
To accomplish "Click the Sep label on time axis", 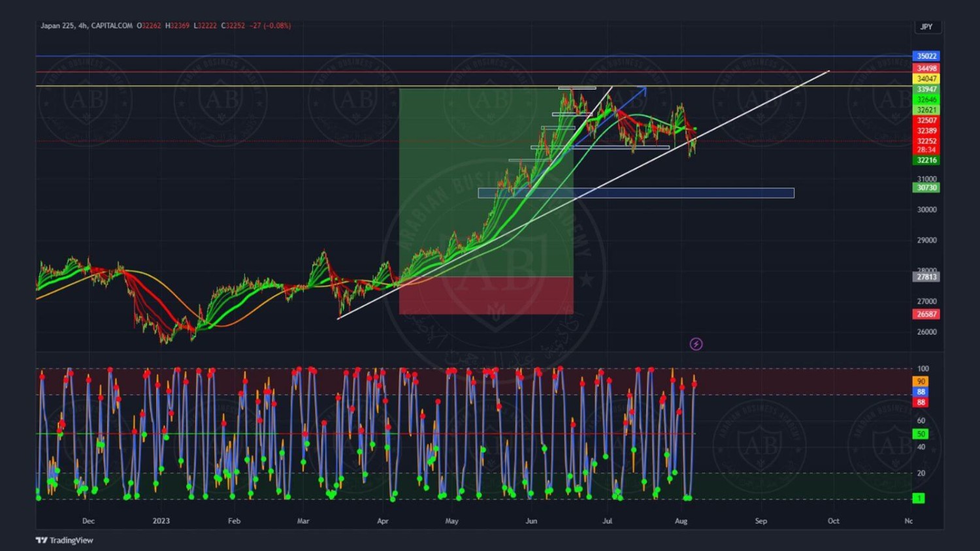I will click(760, 521).
